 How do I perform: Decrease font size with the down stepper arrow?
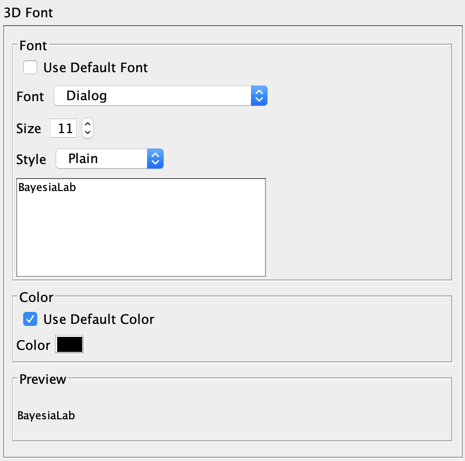87,133
